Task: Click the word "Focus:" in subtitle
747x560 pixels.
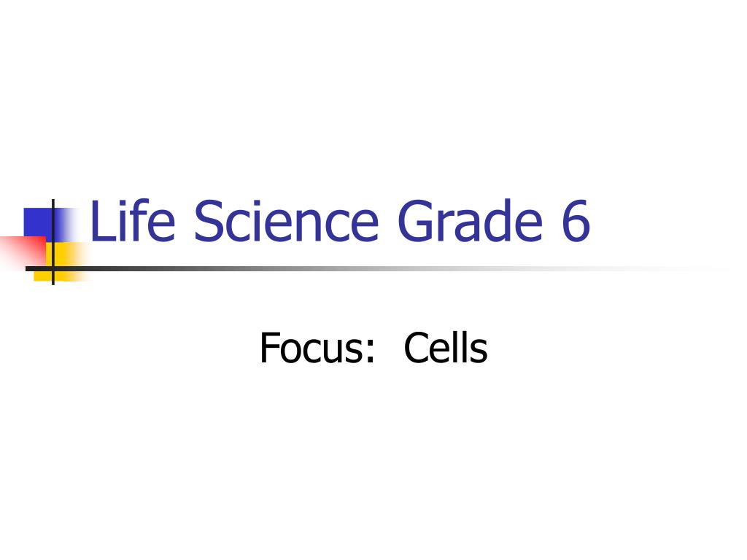Action: 317,348
